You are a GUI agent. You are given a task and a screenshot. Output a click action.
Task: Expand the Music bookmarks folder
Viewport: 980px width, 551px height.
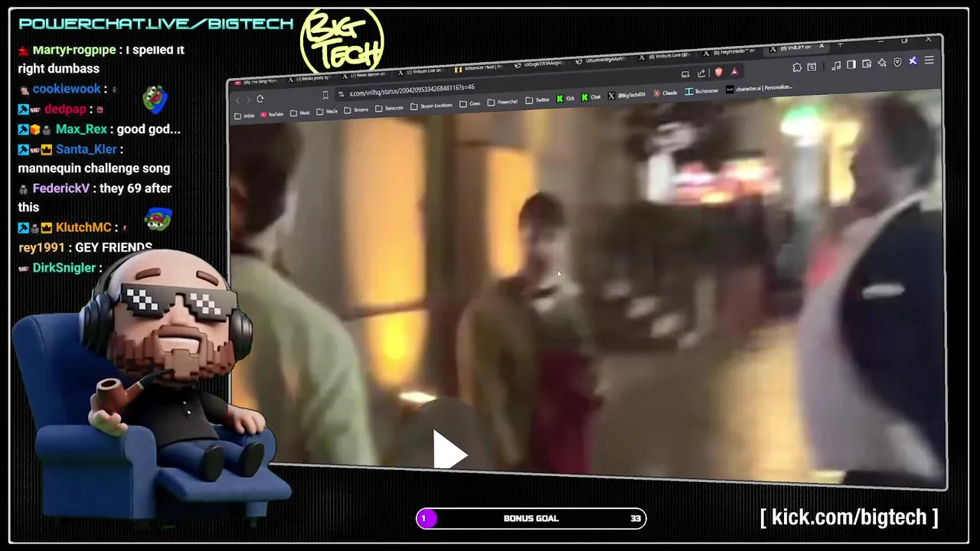tap(300, 112)
